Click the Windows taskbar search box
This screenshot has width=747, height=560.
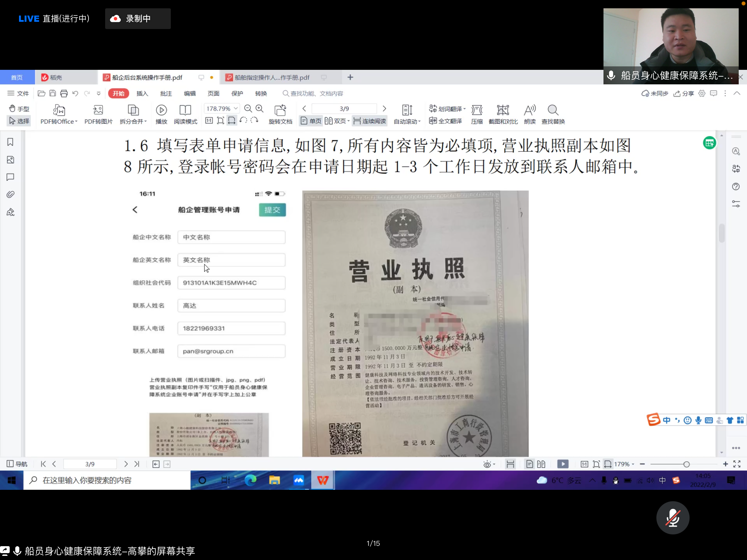[x=107, y=480]
